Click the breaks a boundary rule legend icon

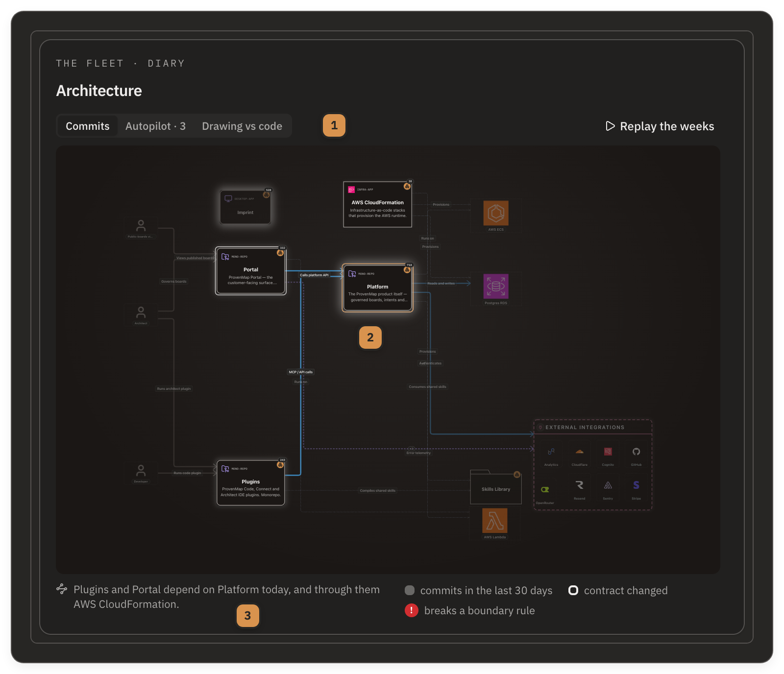[412, 610]
